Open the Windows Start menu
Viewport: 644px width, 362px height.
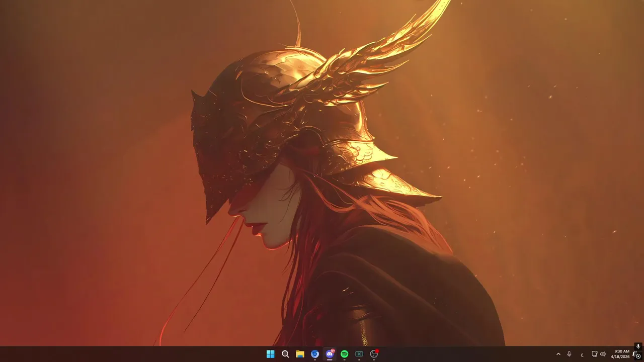pyautogui.click(x=270, y=354)
